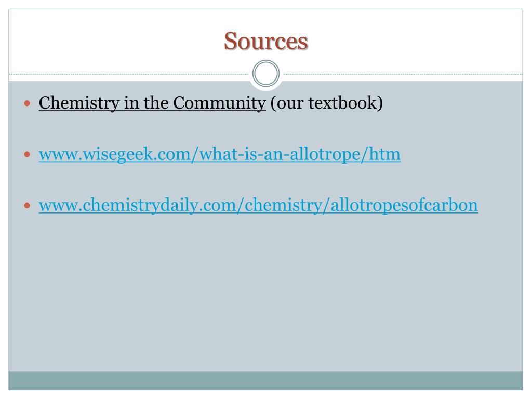Click the dashed divider line left of the circle
532x399 pixels.
(x=129, y=74)
